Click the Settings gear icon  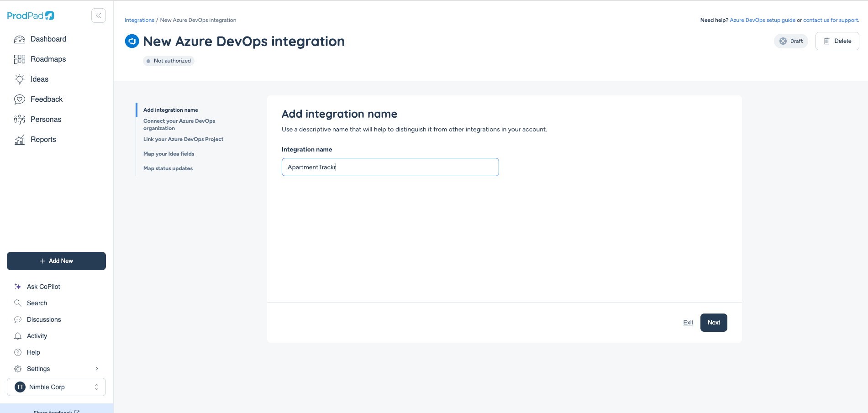[x=18, y=369]
